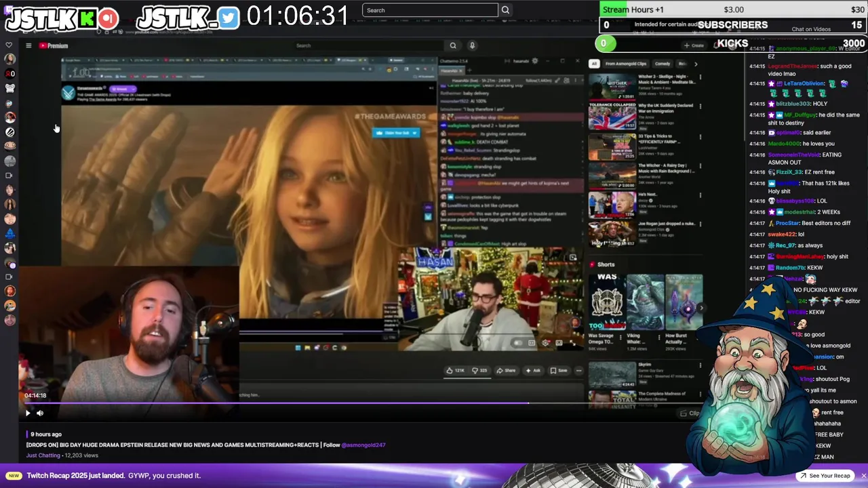Open the He's Next video thumbnail
The height and width of the screenshot is (488, 868).
click(x=612, y=205)
